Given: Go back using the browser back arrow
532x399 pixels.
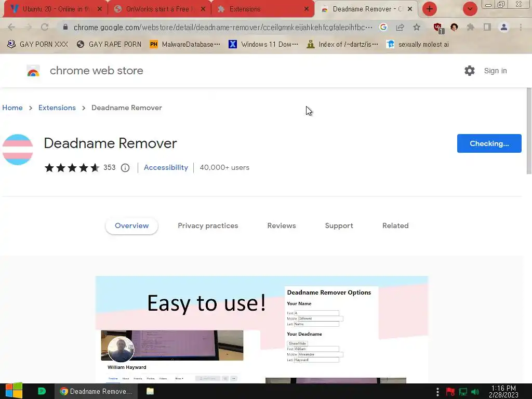Looking at the screenshot, I should (11, 27).
